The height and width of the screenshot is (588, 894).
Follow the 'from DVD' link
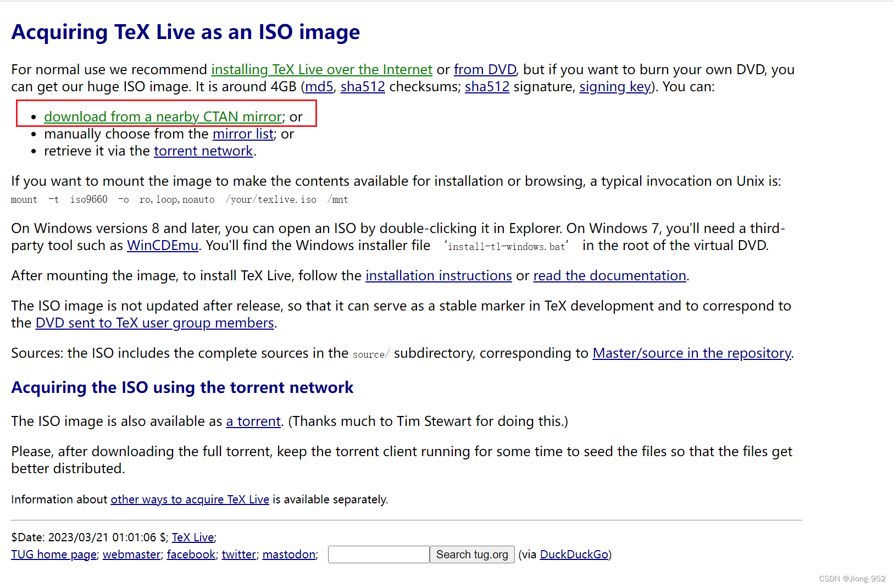click(x=485, y=70)
